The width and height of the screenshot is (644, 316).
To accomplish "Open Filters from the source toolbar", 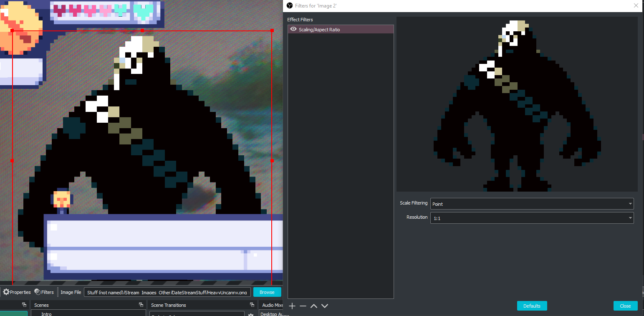I will tap(44, 292).
